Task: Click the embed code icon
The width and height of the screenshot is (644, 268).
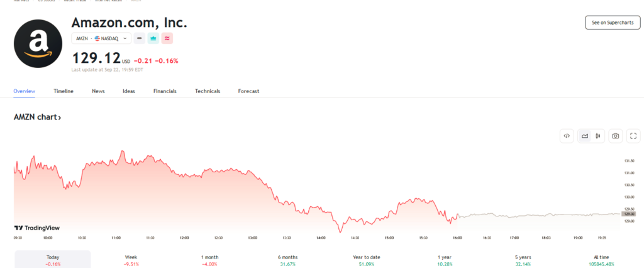Action: click(x=567, y=136)
